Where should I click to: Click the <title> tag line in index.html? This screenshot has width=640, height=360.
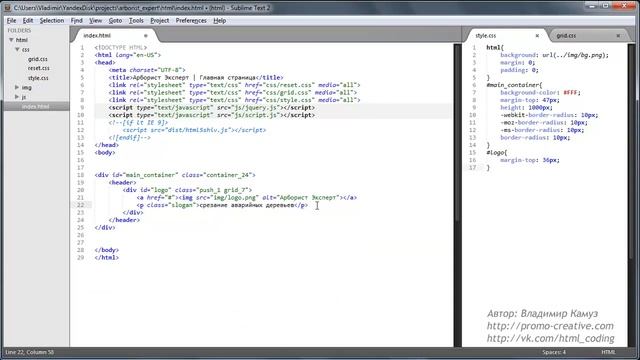(x=196, y=78)
